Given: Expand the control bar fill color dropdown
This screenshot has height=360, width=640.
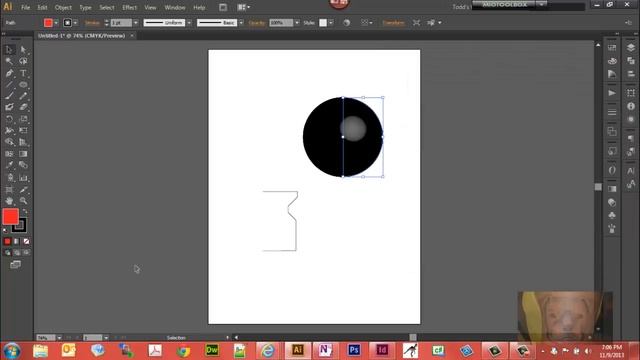Looking at the screenshot, I should 56,23.
